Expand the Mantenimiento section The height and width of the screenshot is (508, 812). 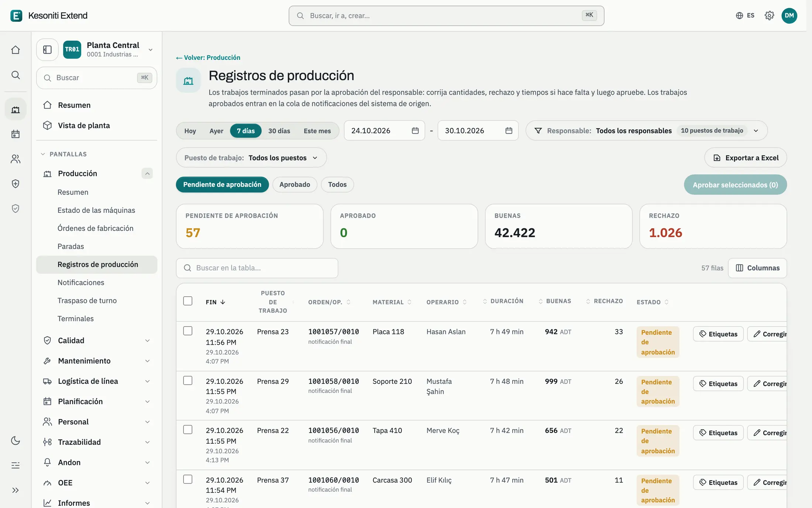[x=147, y=361]
